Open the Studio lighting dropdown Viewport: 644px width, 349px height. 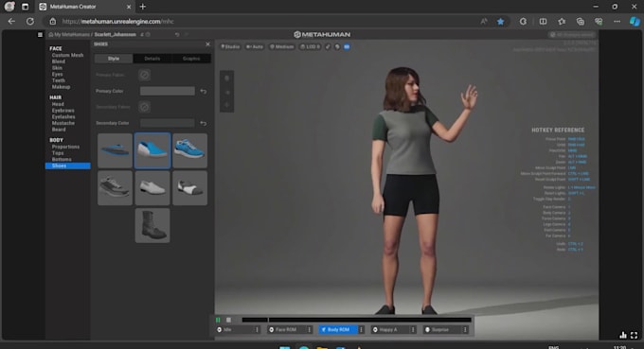point(230,46)
